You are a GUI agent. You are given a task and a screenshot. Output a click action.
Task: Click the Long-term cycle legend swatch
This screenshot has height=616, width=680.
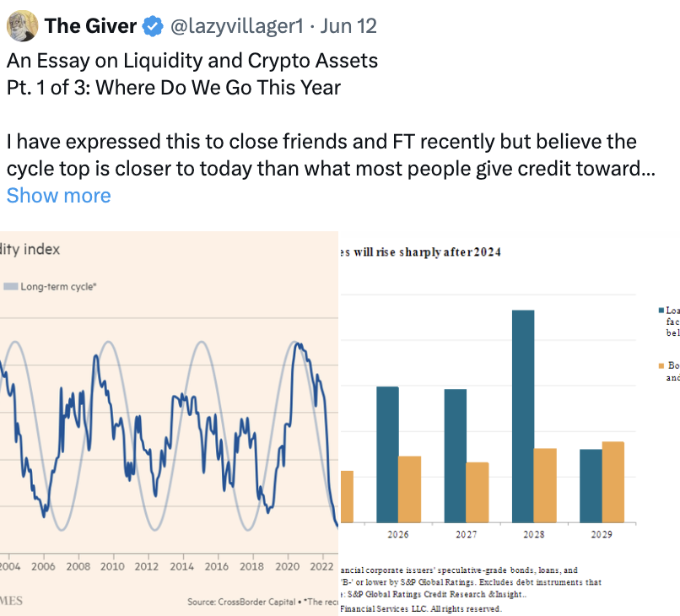tap(10, 287)
